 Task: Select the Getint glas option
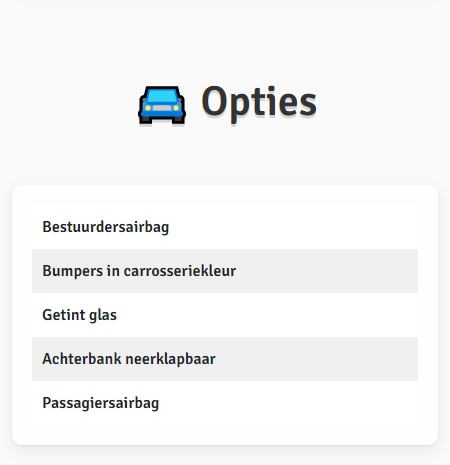click(x=225, y=315)
